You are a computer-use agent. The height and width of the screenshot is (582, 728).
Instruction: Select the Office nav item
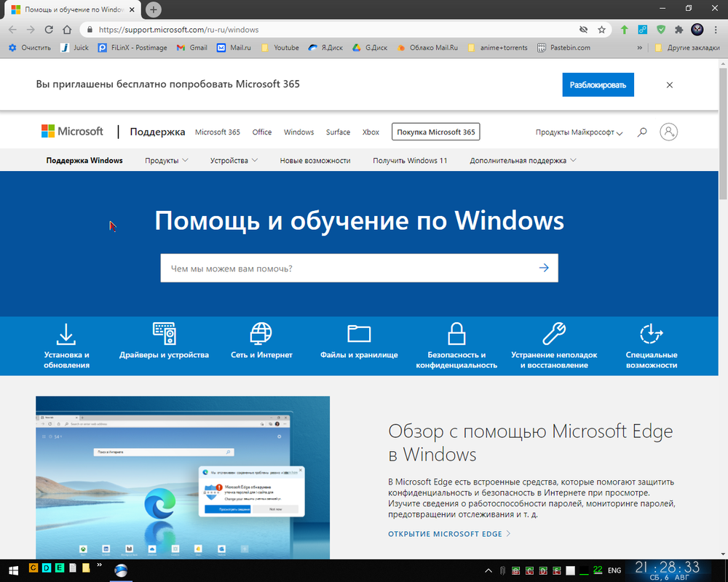coord(262,132)
